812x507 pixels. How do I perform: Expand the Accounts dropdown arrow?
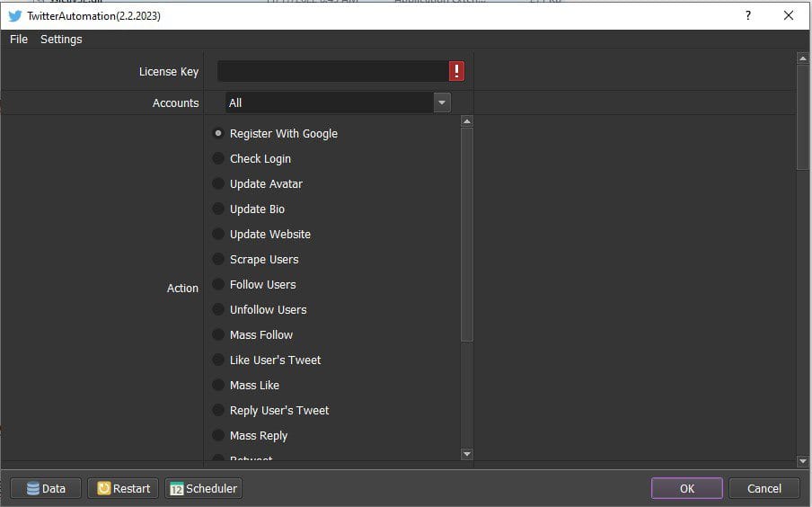point(442,102)
